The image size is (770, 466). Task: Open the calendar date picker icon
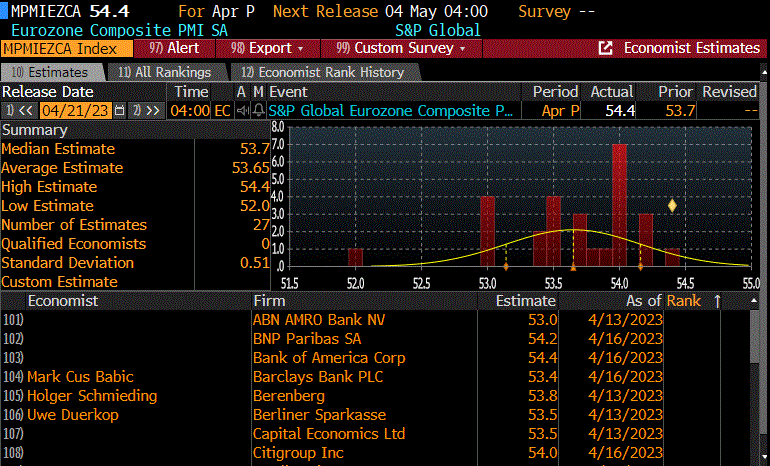coord(119,111)
